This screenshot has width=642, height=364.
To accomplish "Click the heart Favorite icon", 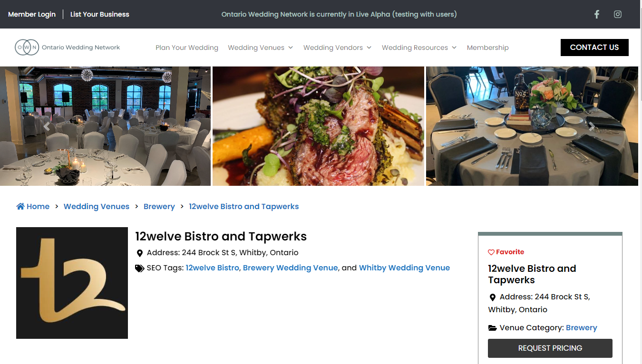I will (x=491, y=252).
